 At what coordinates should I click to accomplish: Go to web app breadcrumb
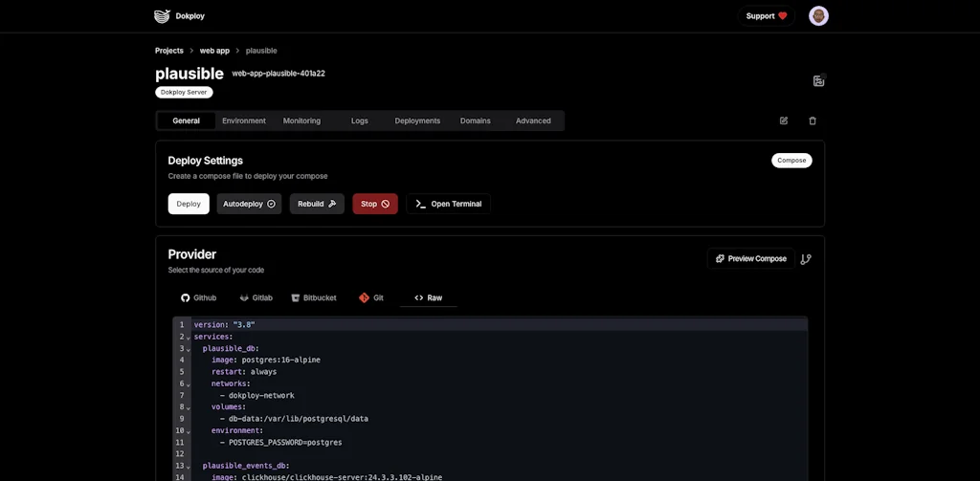[x=214, y=51]
